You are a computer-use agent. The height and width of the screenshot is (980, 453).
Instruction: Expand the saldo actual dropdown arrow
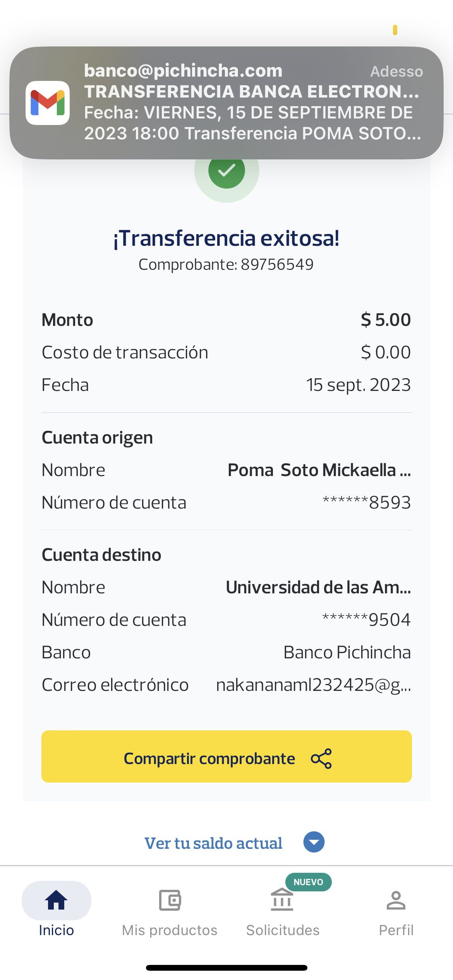click(x=314, y=842)
